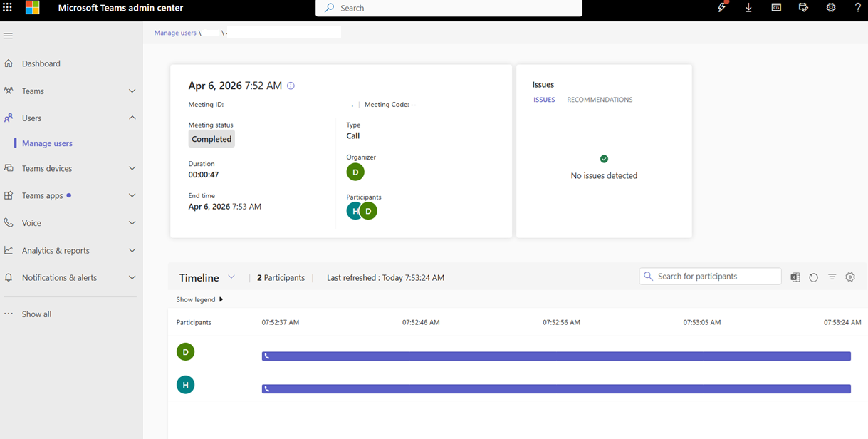Screen dimensions: 868x439
Task: Click in the top Search box
Action: coord(449,8)
